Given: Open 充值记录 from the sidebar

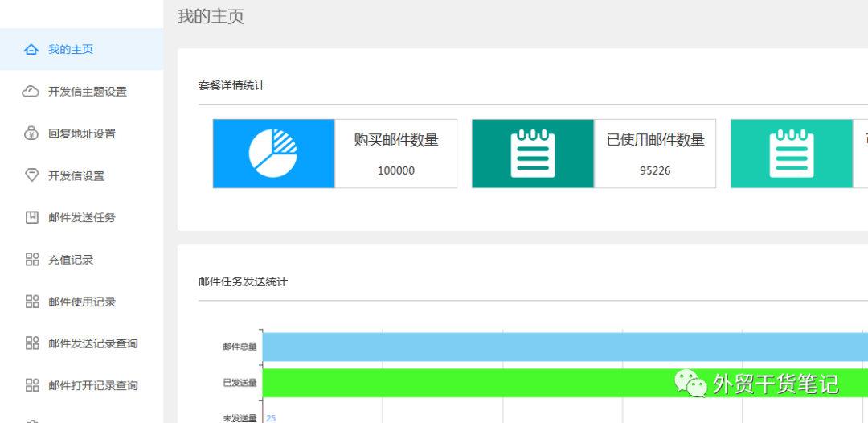Looking at the screenshot, I should click(71, 260).
